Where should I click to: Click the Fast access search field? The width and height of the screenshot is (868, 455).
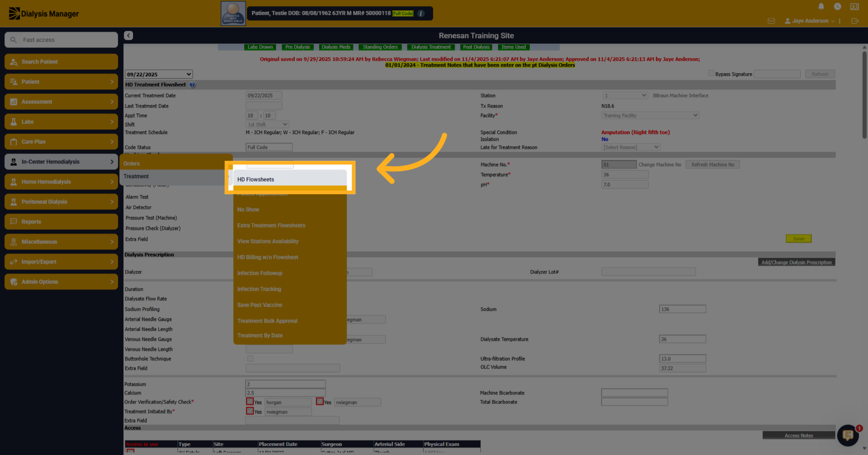[61, 40]
